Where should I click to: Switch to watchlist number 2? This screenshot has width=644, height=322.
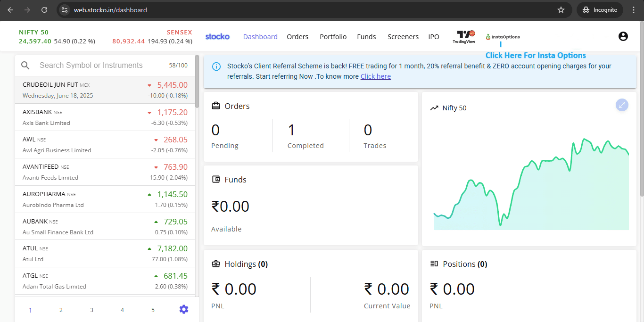pos(61,310)
